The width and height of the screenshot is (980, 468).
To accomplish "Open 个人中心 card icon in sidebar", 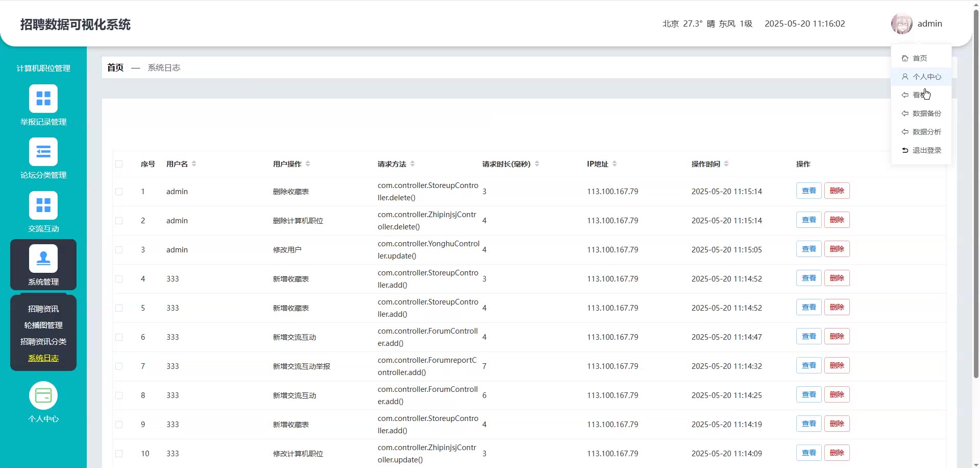I will (x=43, y=396).
